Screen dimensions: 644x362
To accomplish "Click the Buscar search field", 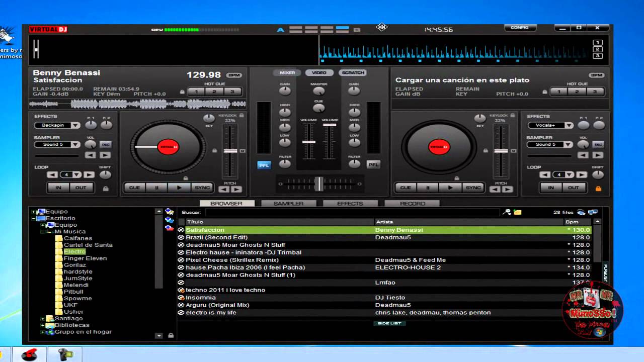I will click(x=352, y=212).
